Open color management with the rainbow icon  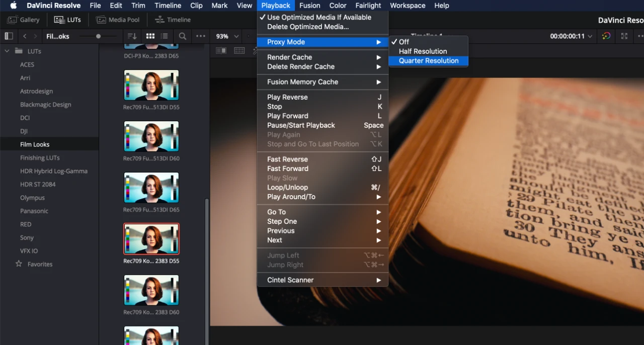606,36
